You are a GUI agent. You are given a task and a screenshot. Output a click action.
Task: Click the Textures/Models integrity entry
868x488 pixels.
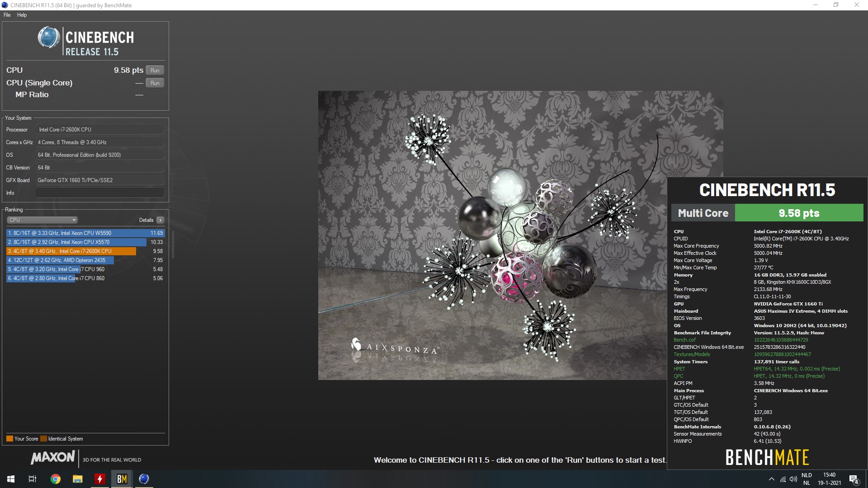[x=742, y=354]
